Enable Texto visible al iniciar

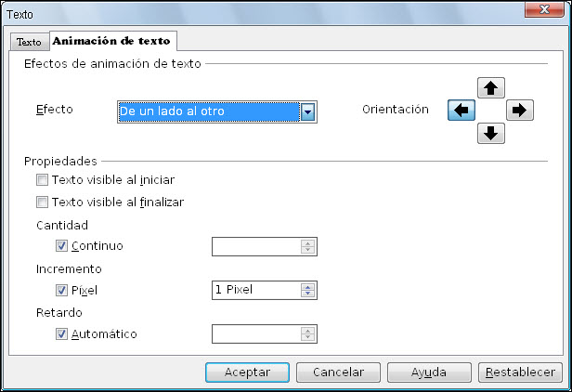click(x=42, y=180)
